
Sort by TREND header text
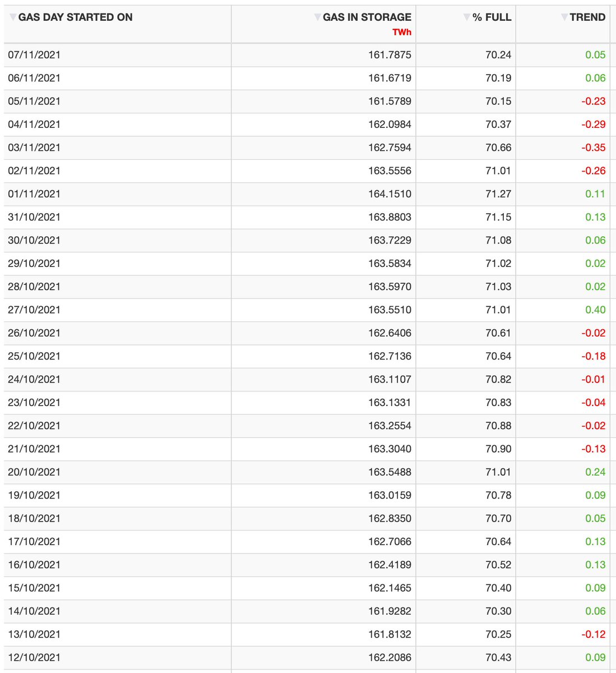pyautogui.click(x=587, y=17)
